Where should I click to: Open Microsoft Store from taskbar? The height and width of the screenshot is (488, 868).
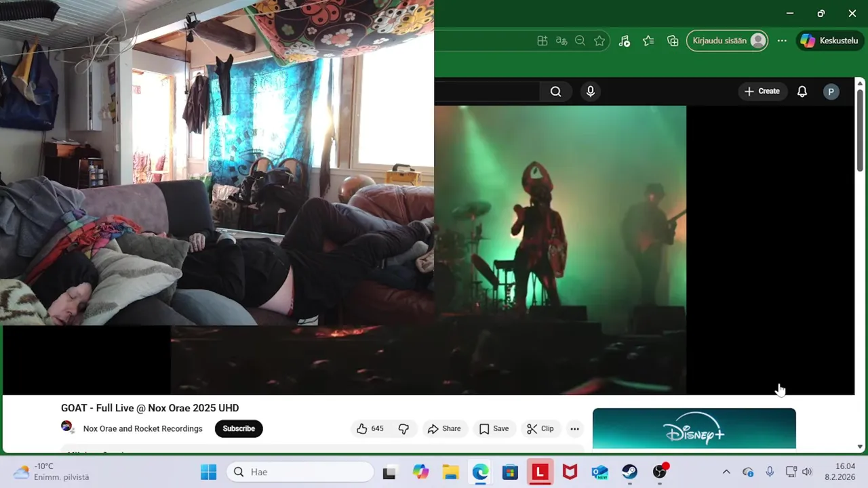[x=510, y=472]
